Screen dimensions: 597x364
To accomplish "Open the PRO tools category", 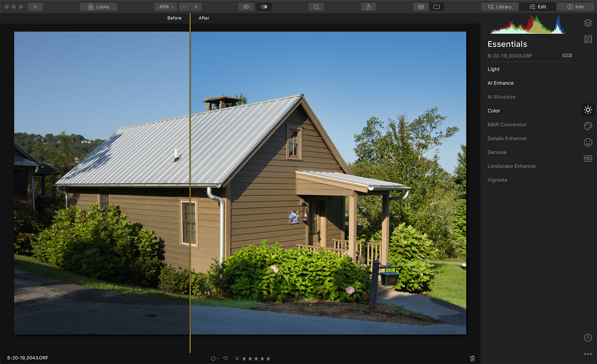I will click(588, 159).
